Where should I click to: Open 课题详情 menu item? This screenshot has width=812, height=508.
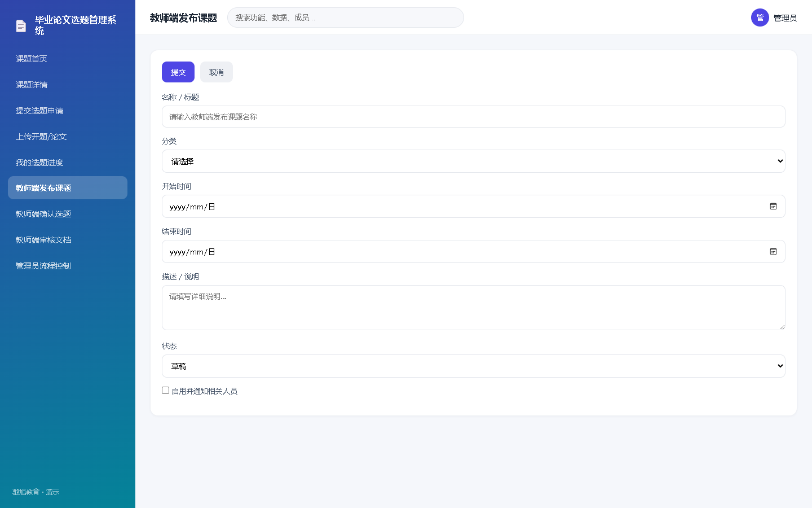point(68,85)
